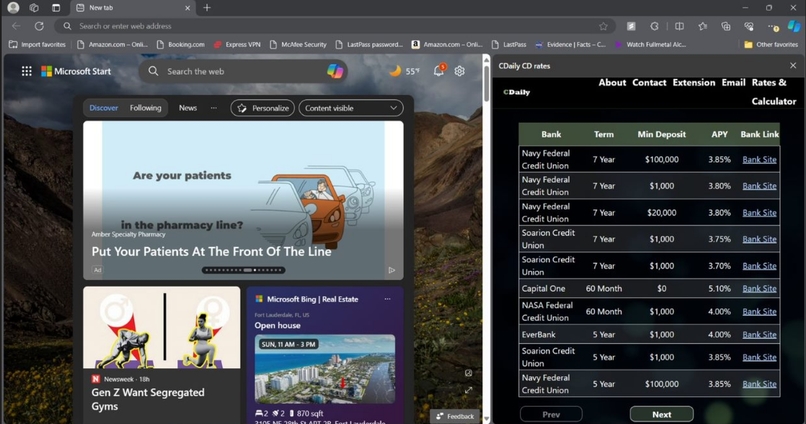Open the notifications bell
806x424 pixels.
439,71
